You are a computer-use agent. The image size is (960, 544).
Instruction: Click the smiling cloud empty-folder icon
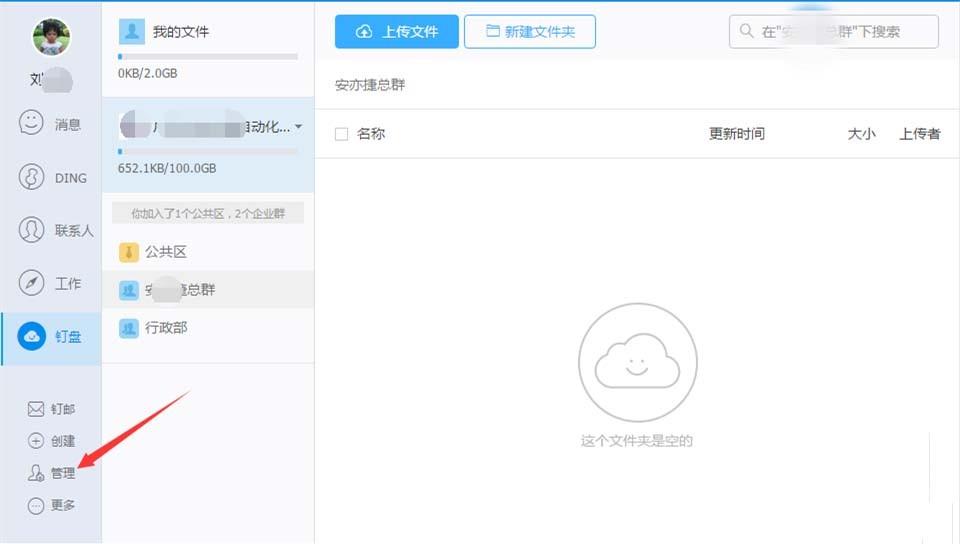pyautogui.click(x=637, y=362)
